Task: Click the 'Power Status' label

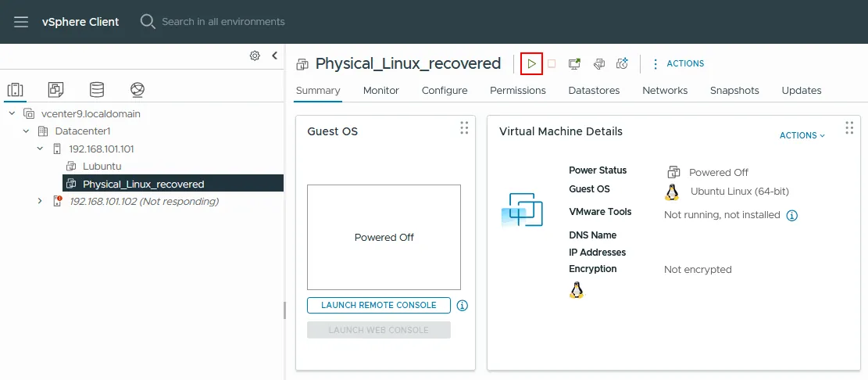Action: [x=598, y=170]
